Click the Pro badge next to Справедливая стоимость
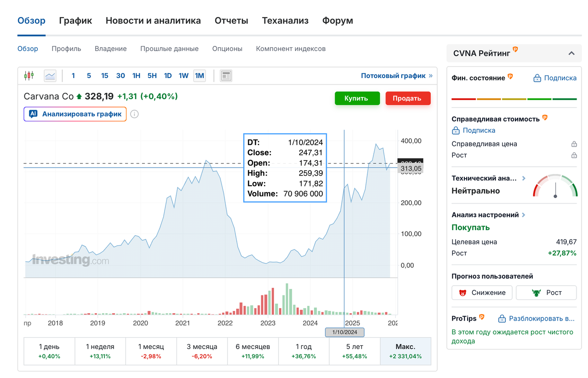The width and height of the screenshot is (588, 378). [545, 118]
